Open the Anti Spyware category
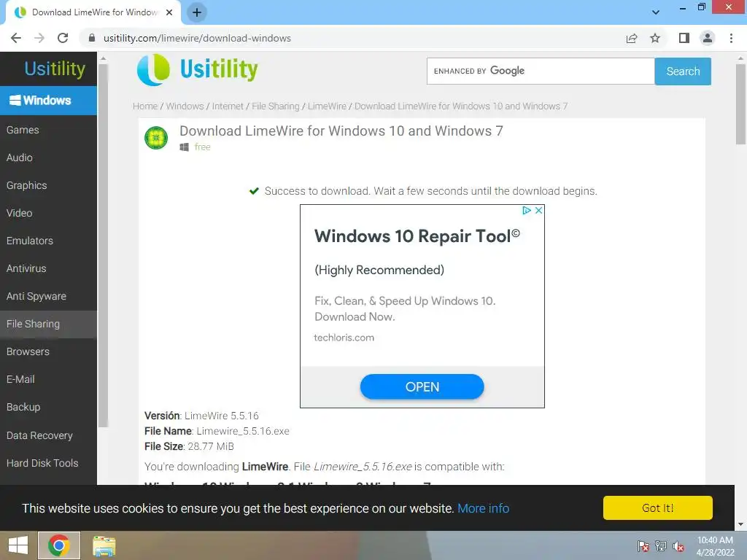Image resolution: width=747 pixels, height=560 pixels. point(48,296)
